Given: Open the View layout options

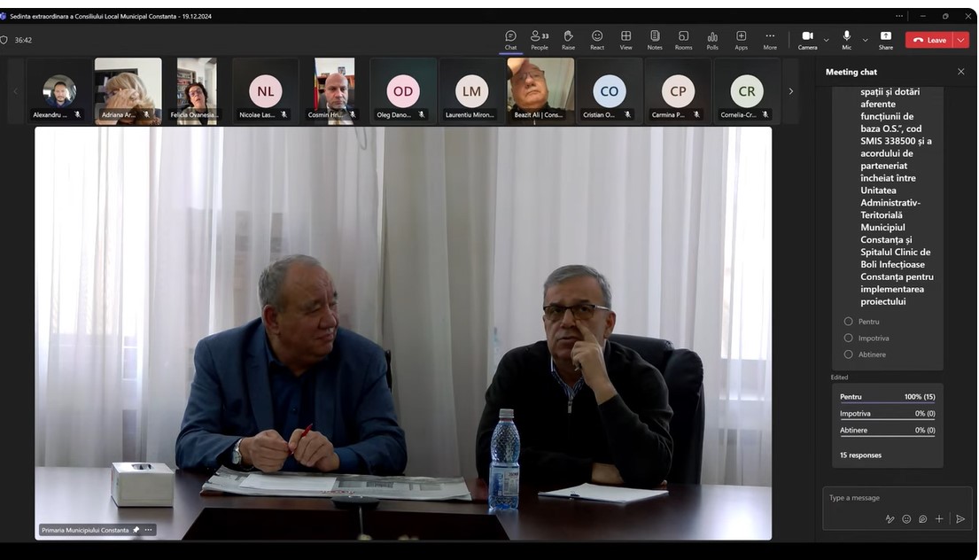Looking at the screenshot, I should pyautogui.click(x=625, y=39).
